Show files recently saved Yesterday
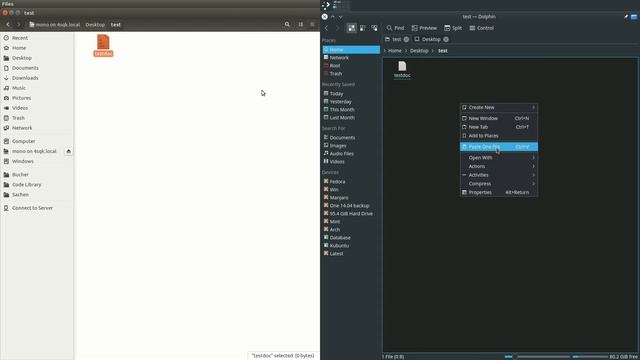Screen dimensions: 640x360 point(340,102)
